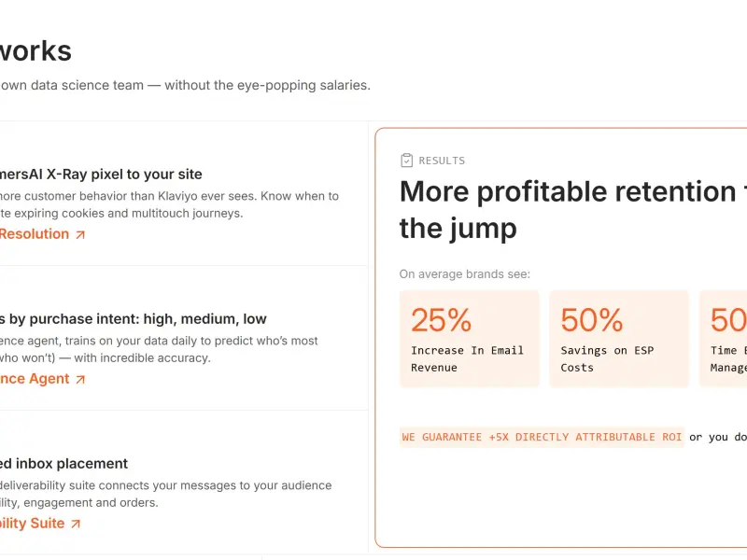Open the Resolution link
Image resolution: width=747 pixels, height=560 pixels.
pyautogui.click(x=35, y=234)
